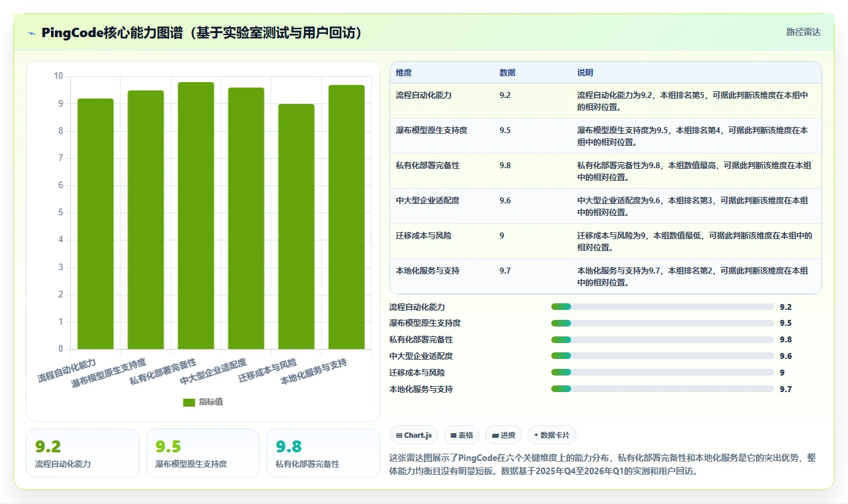Open the 9.5 瀑布模型原生支持度 data card
The image size is (848, 504).
coord(203,453)
